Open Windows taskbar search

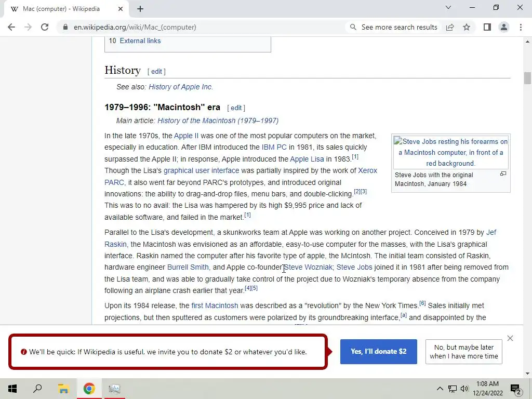point(37,389)
